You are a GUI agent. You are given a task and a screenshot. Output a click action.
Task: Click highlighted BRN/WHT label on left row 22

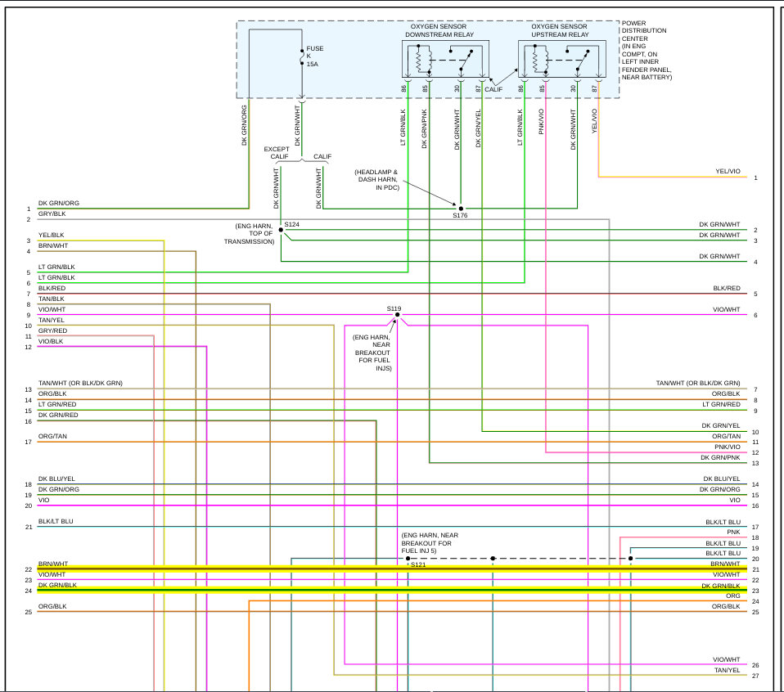53,564
